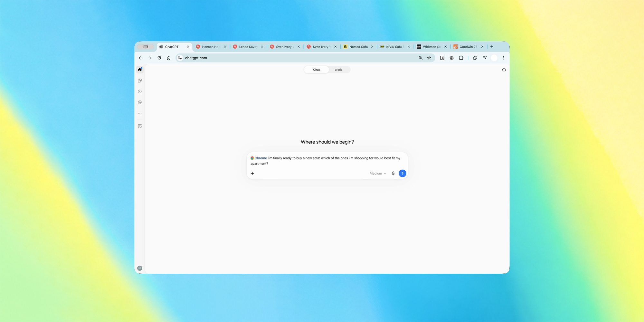The height and width of the screenshot is (322, 644).
Task: Open the Extensions puzzle-piece menu
Action: (x=461, y=58)
